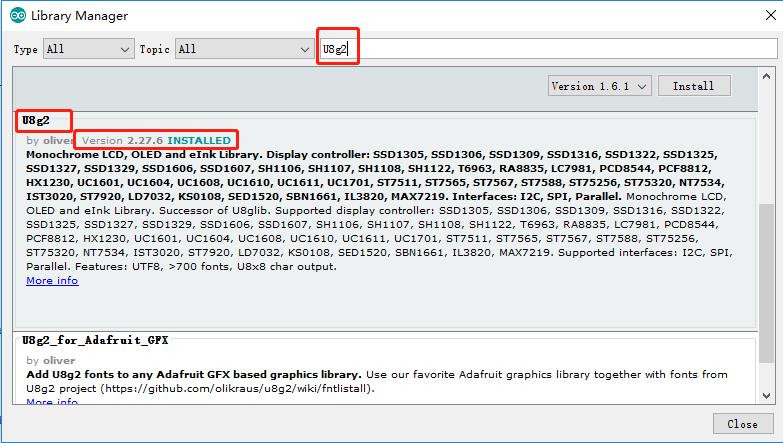Open the Type filter dropdown
The width and height of the screenshot is (783, 443).
point(88,49)
